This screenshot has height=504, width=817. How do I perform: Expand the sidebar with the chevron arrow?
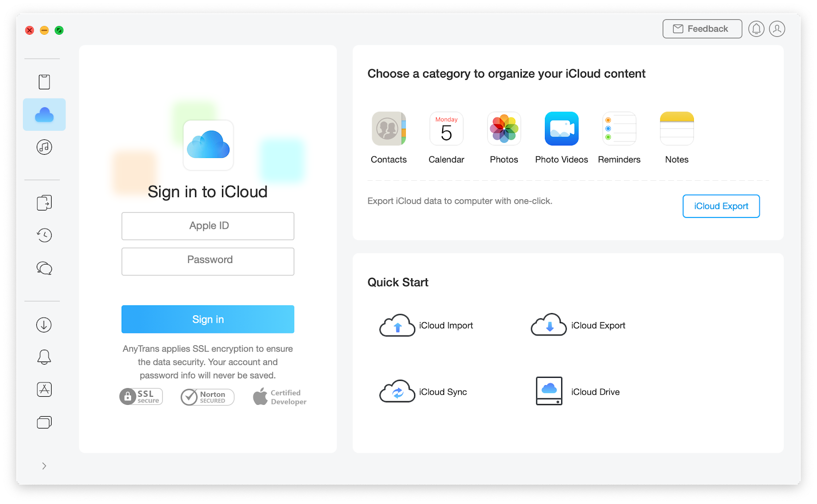[x=44, y=466]
